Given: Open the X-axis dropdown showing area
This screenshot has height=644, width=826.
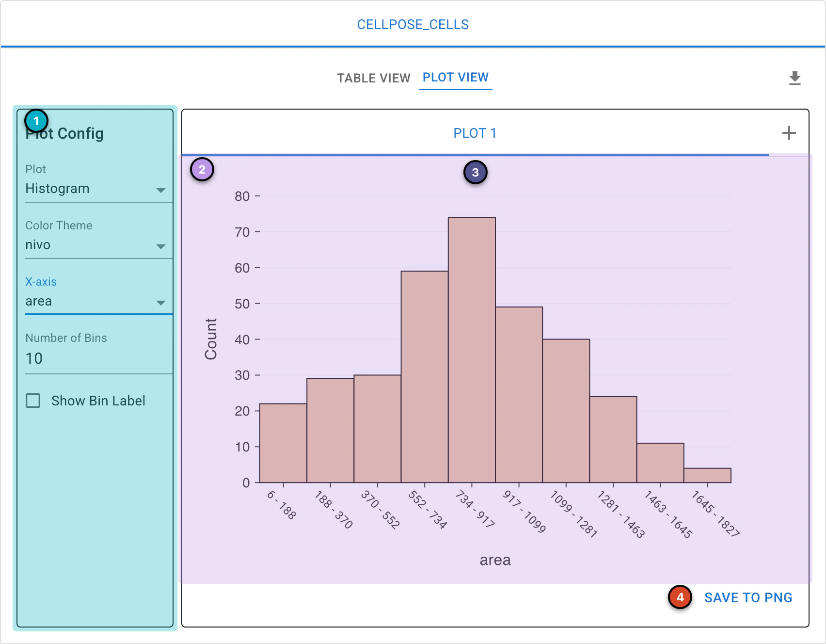Looking at the screenshot, I should [x=99, y=301].
